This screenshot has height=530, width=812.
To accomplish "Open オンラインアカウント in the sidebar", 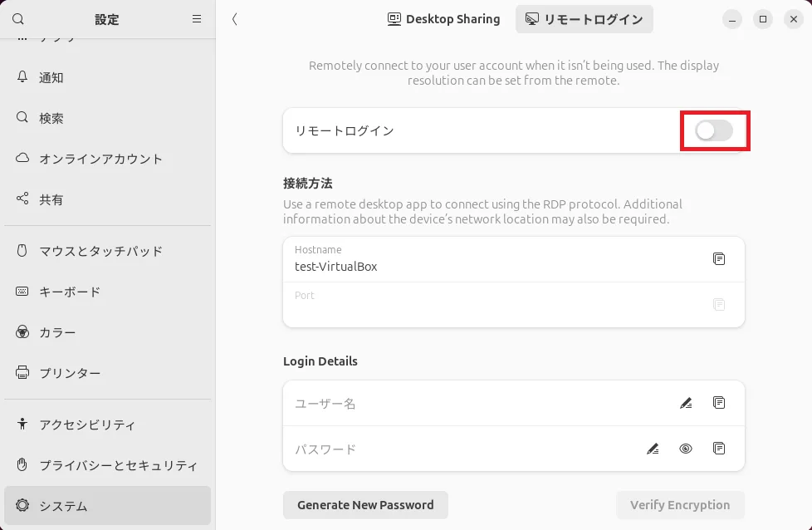I will (x=100, y=159).
